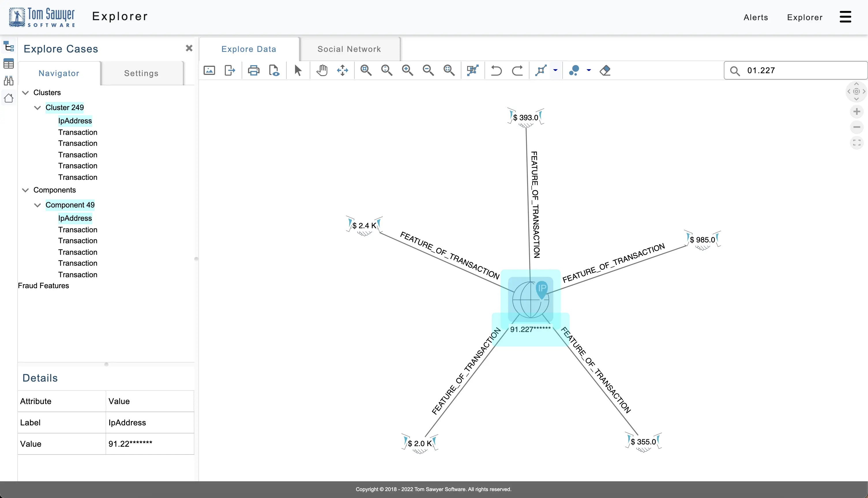Pan the graph down with arrow control
Screen dimensions: 868x498
856,99
